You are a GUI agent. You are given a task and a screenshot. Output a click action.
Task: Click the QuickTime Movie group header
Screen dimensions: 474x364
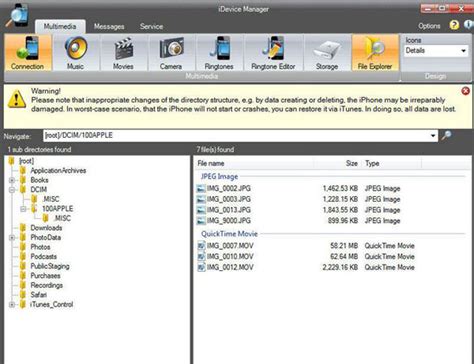click(x=229, y=234)
